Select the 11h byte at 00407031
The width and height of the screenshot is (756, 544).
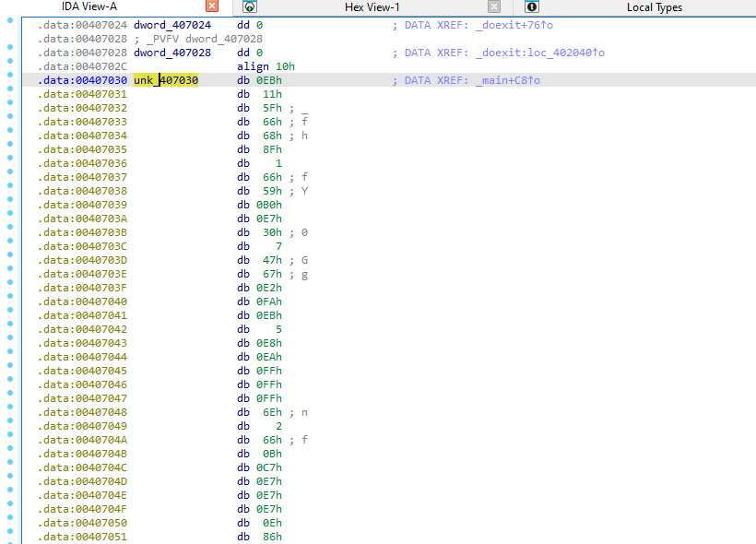(272, 94)
